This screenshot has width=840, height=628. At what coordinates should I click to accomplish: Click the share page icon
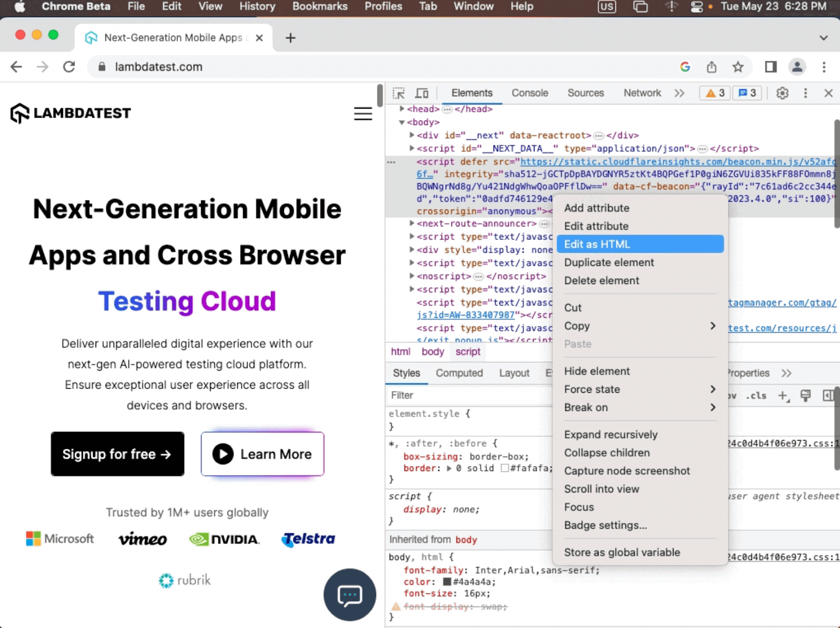click(x=711, y=67)
